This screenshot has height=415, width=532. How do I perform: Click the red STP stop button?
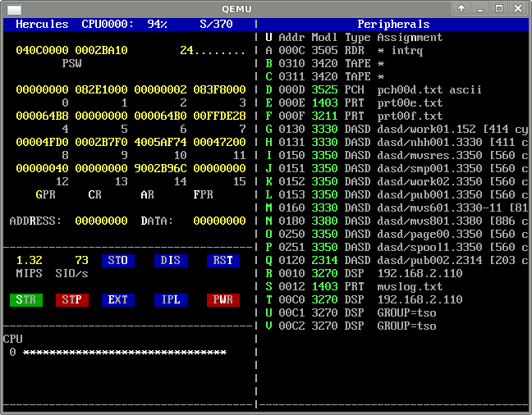(x=72, y=300)
